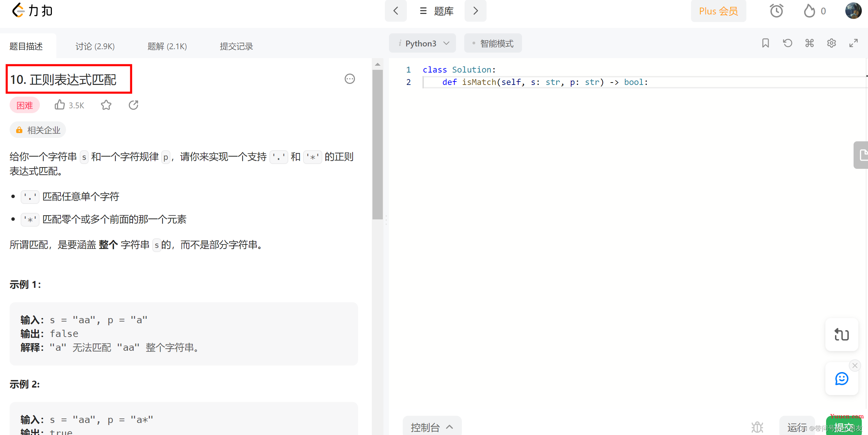The image size is (868, 435).
Task: Click class Solution on line 1
Action: pos(459,69)
